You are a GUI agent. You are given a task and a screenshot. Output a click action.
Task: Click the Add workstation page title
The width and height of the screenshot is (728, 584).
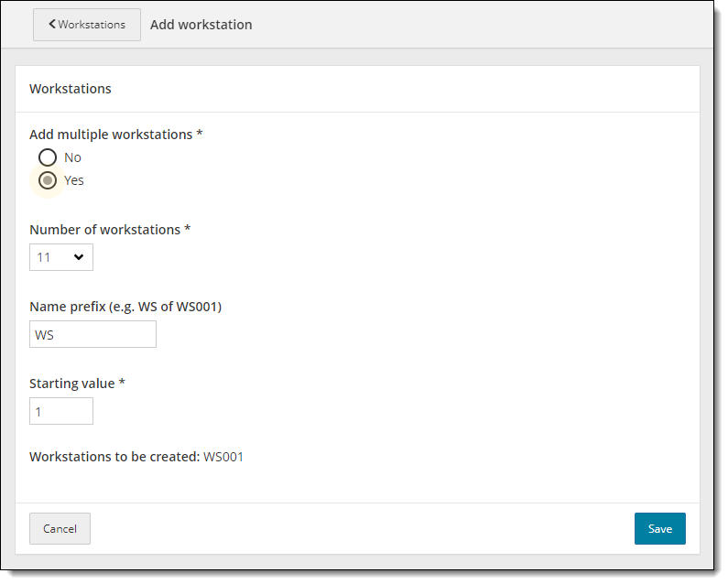201,25
